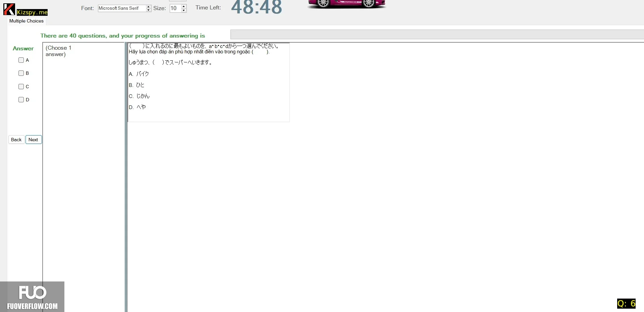
Task: Decrease font size with down arrow
Action: coord(184,10)
